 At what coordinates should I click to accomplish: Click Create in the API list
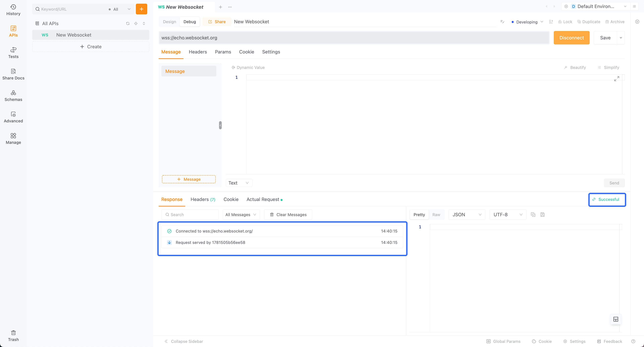(91, 47)
